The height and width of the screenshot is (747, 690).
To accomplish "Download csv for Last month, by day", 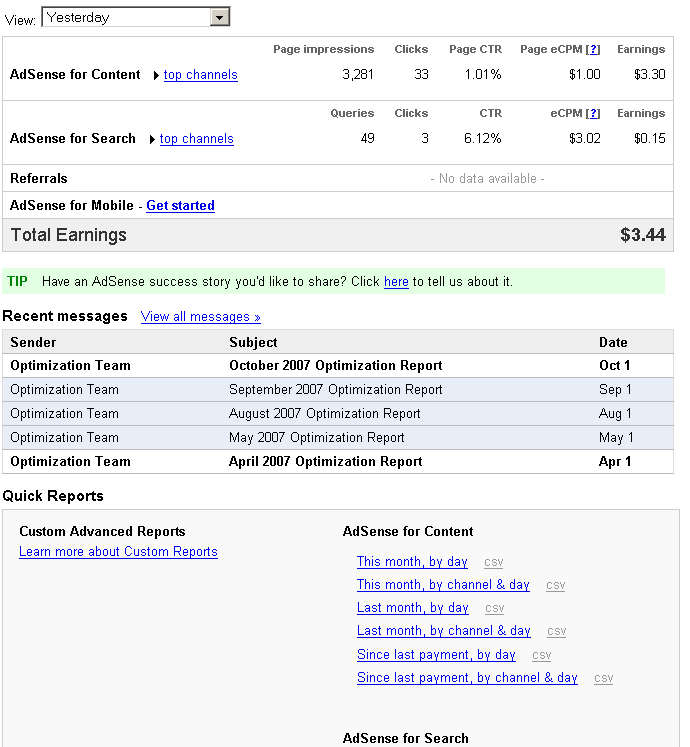I will (x=494, y=608).
